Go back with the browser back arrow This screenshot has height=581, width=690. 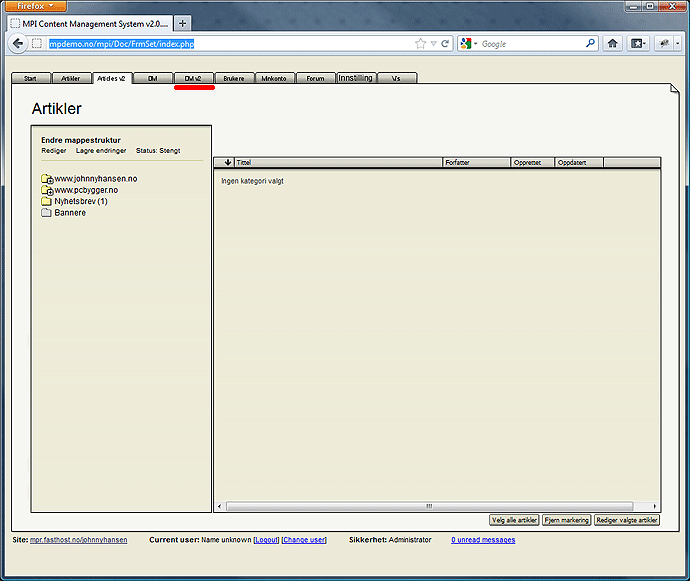[x=18, y=44]
